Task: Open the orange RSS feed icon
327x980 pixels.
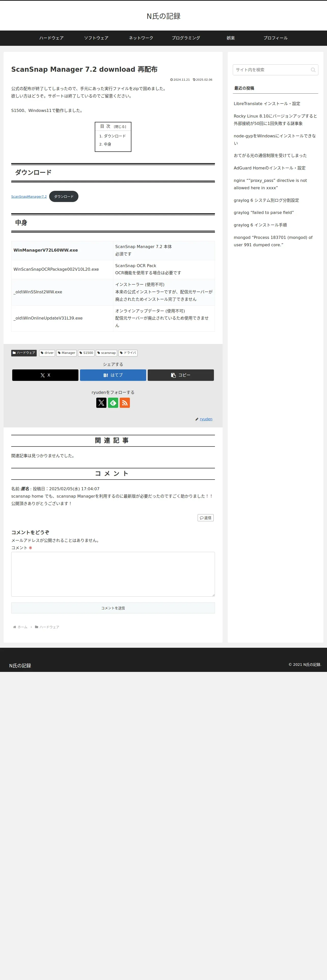Action: coord(125,402)
